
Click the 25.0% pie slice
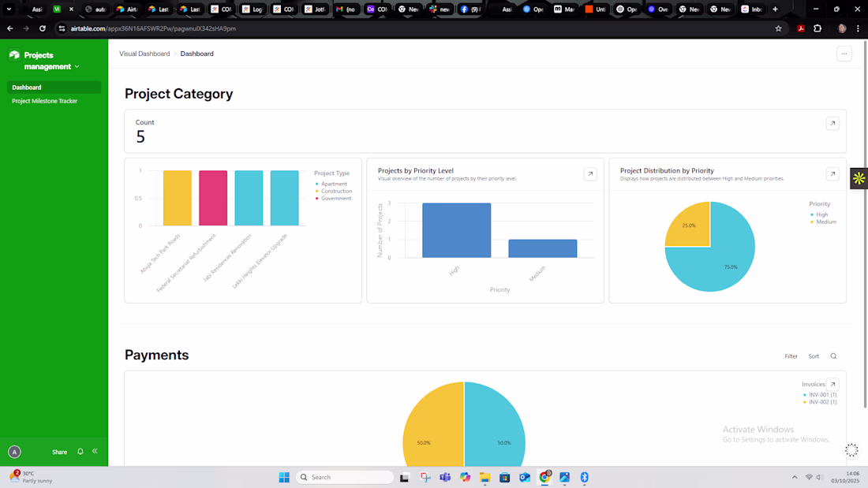689,225
